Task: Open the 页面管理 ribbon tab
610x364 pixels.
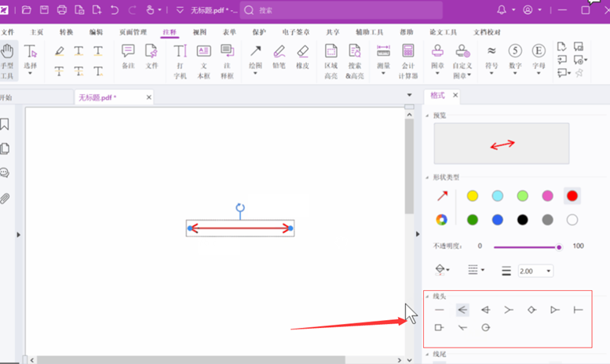Action: point(133,32)
